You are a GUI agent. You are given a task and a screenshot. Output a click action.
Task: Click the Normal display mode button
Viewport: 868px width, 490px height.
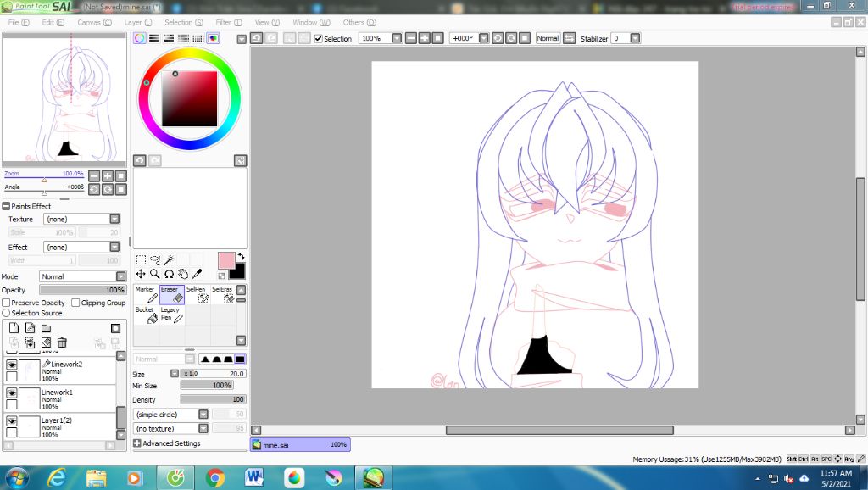coord(548,38)
